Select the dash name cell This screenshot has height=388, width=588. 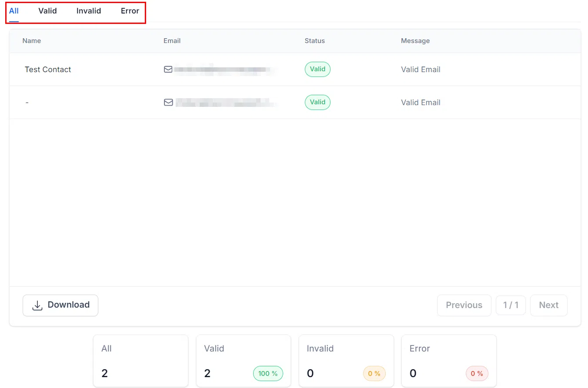pyautogui.click(x=27, y=103)
